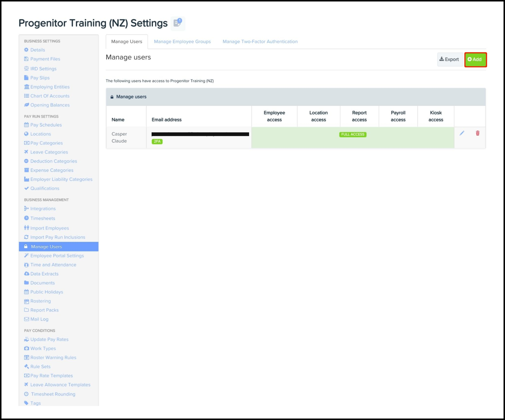Image resolution: width=505 pixels, height=420 pixels.
Task: Click the Details gear icon in sidebar
Action: [26, 50]
